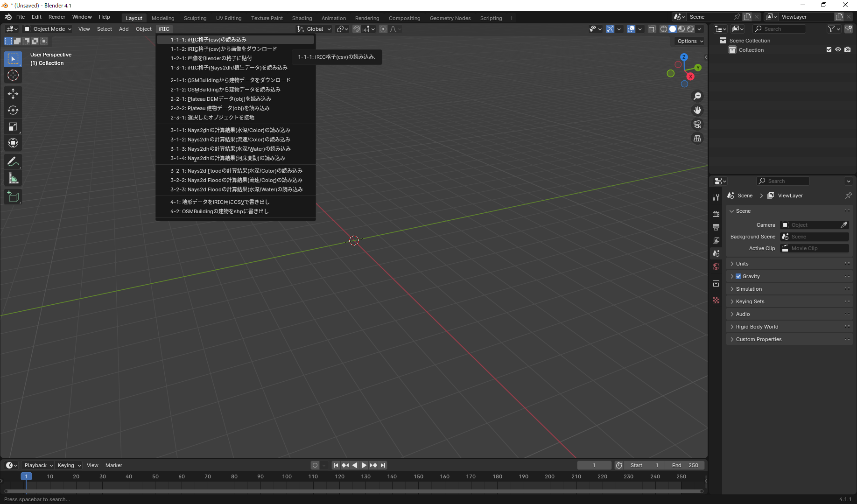Click the current frame number field
The height and width of the screenshot is (504, 857).
(x=594, y=465)
